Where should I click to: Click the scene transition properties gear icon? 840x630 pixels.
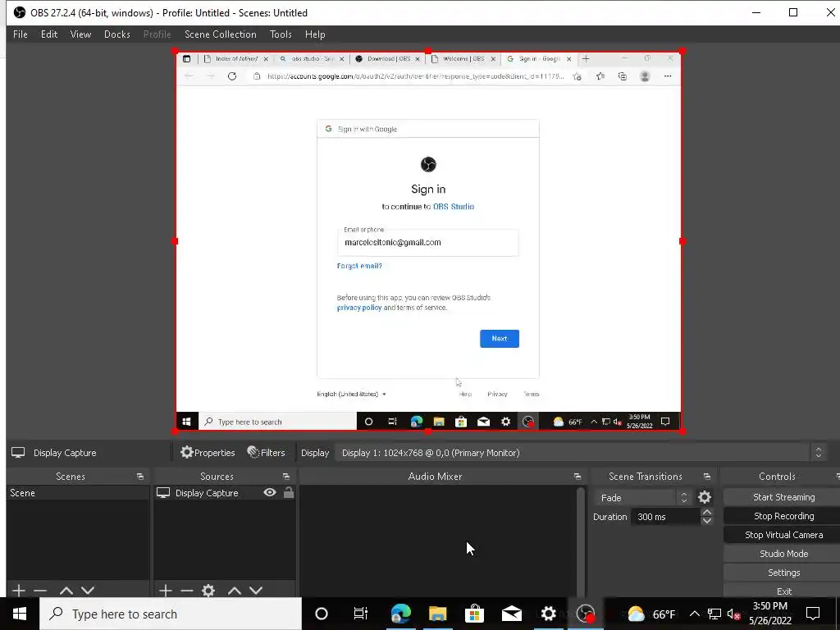pos(705,498)
